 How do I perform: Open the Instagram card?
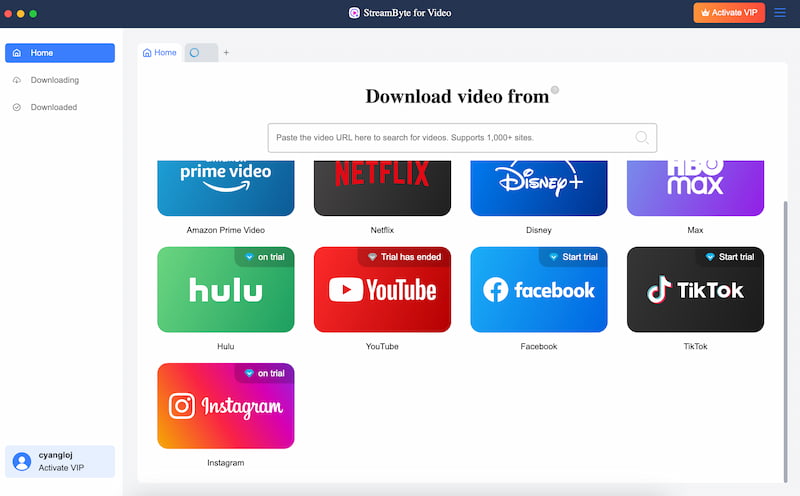(226, 406)
